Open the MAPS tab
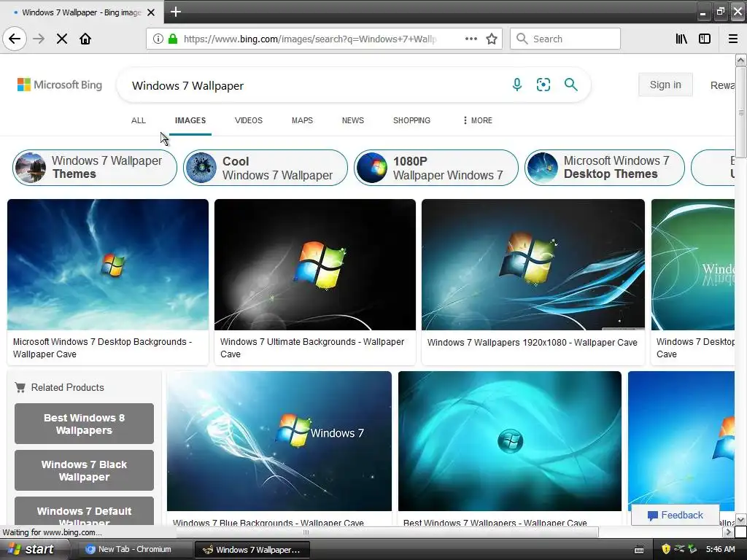 click(x=302, y=120)
